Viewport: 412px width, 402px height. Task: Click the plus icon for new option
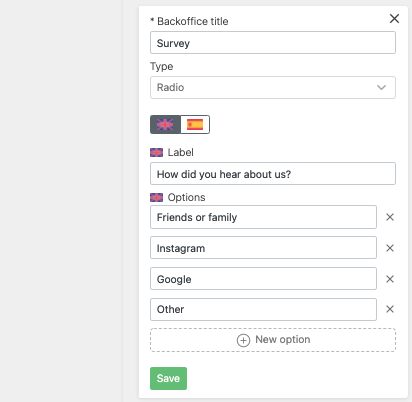click(x=243, y=340)
